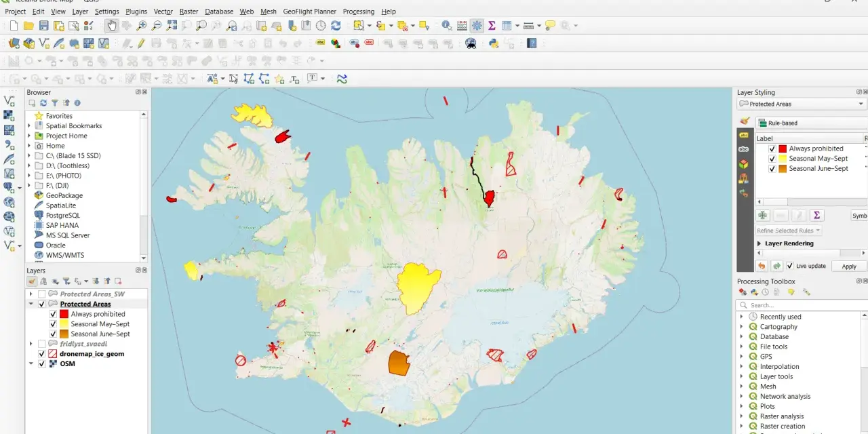Click the sigma count features button in Layer Styling
This screenshot has height=434, width=868.
(816, 215)
